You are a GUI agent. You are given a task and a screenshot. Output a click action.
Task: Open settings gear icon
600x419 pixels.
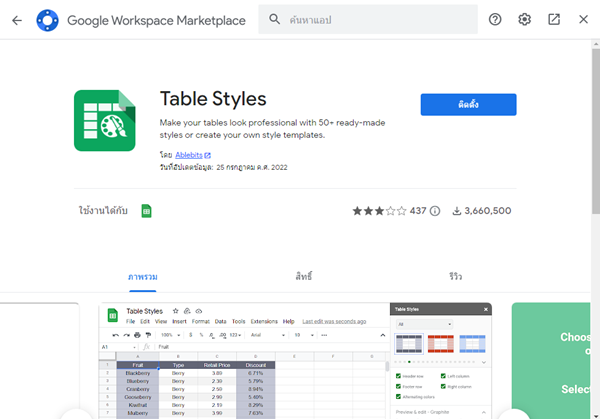tap(524, 19)
